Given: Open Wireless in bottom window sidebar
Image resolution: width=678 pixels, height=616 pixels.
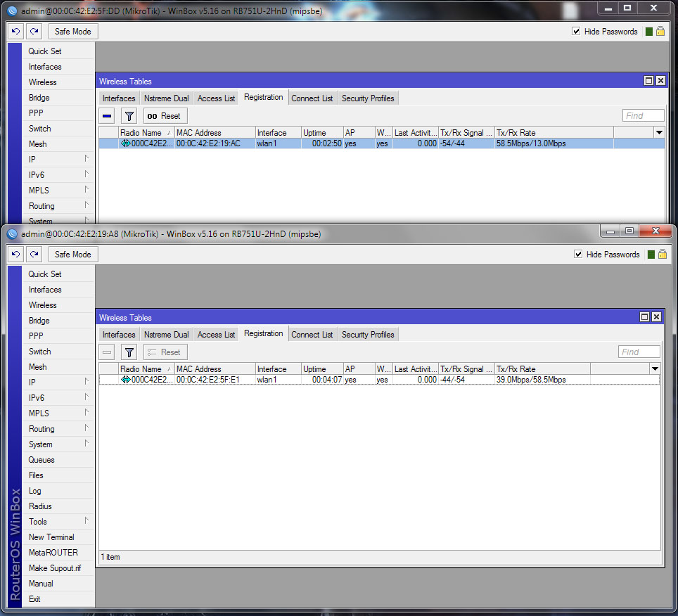Looking at the screenshot, I should (x=42, y=304).
